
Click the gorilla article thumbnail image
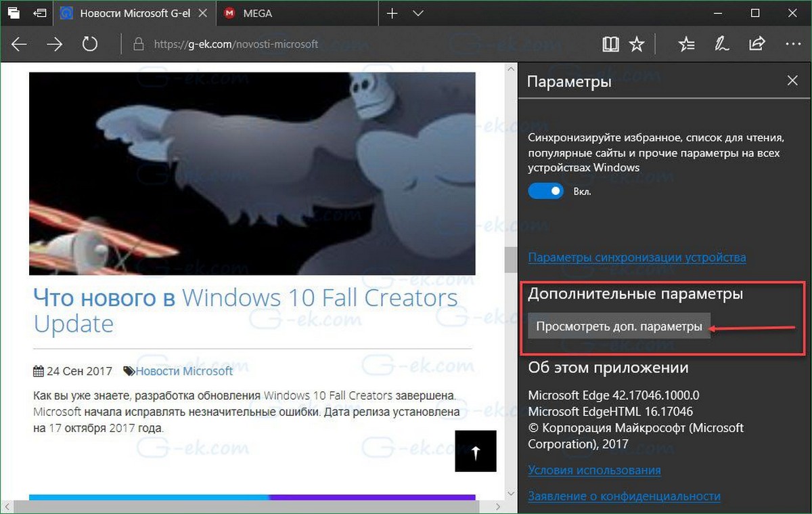pyautogui.click(x=252, y=173)
